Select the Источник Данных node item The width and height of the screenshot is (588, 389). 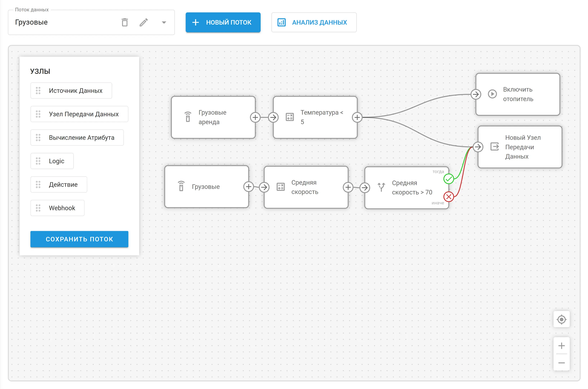(x=71, y=91)
